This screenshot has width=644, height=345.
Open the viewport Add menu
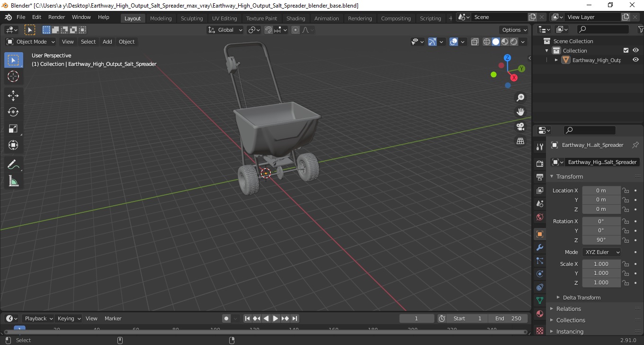tap(107, 42)
